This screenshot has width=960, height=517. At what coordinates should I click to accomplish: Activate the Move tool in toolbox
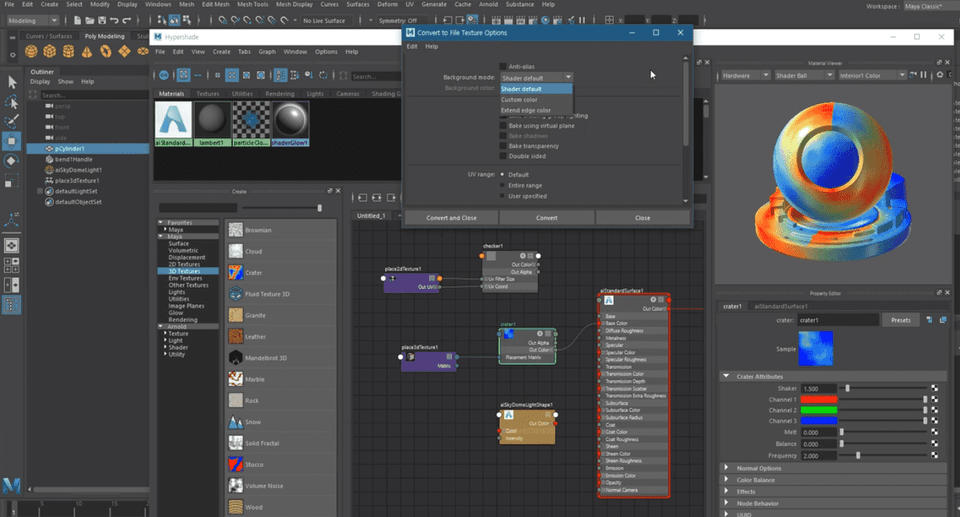12,141
